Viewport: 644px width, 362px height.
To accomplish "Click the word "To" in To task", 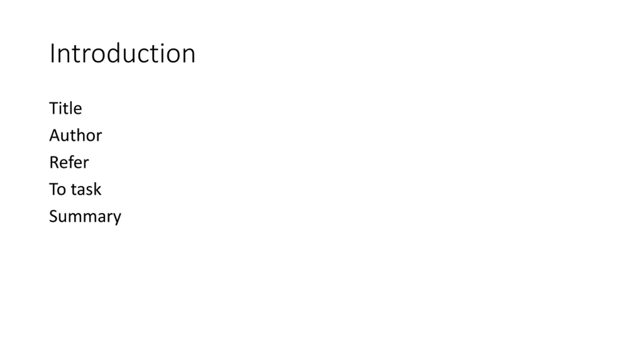I will 58,189.
